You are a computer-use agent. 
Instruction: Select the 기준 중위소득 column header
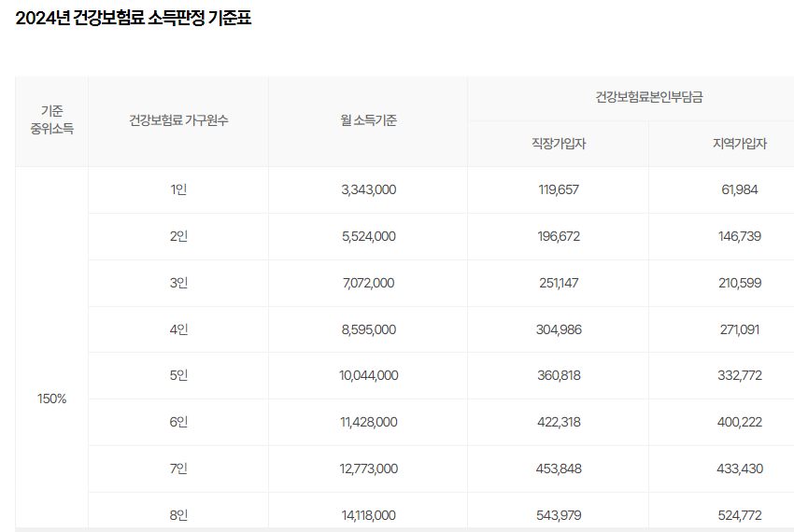point(51,120)
